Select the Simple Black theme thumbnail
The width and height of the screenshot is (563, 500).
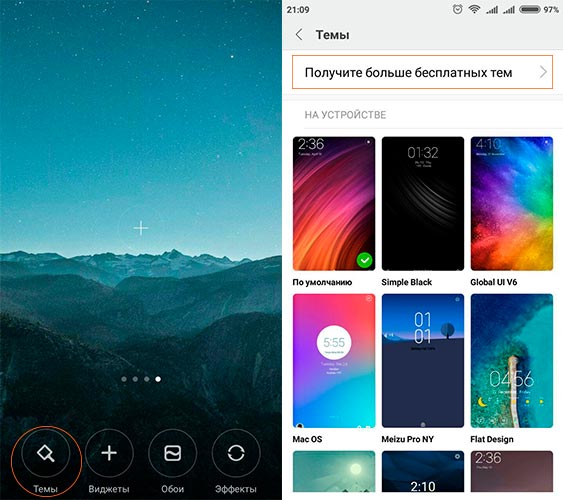[x=423, y=203]
